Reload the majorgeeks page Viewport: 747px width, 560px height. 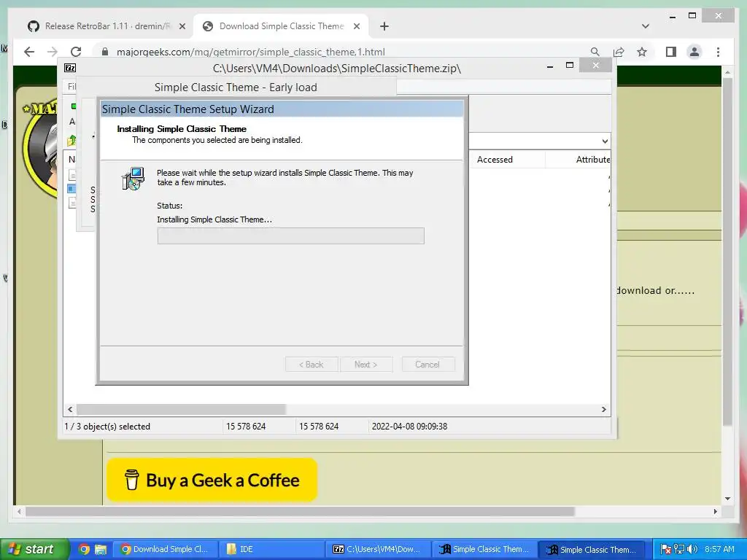(76, 52)
